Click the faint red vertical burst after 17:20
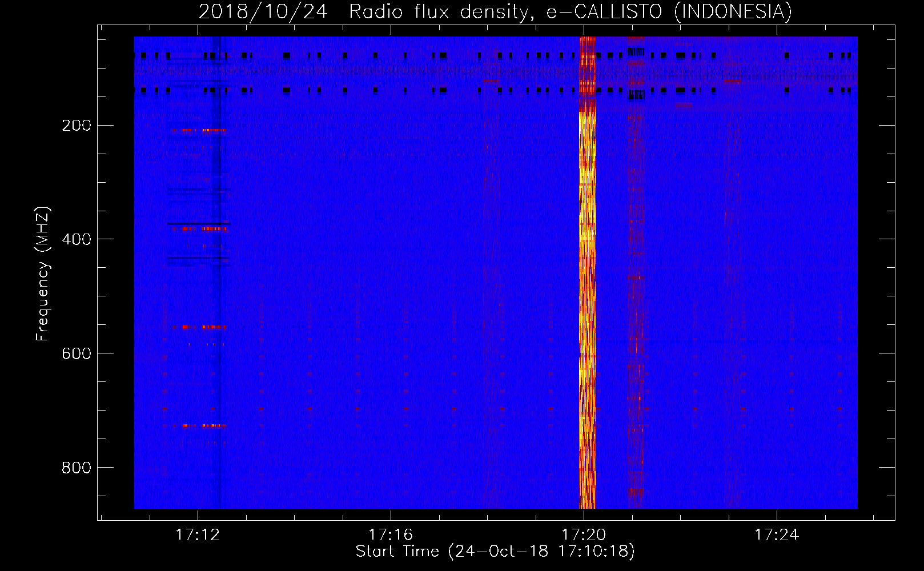This screenshot has width=924, height=571. [x=636, y=273]
